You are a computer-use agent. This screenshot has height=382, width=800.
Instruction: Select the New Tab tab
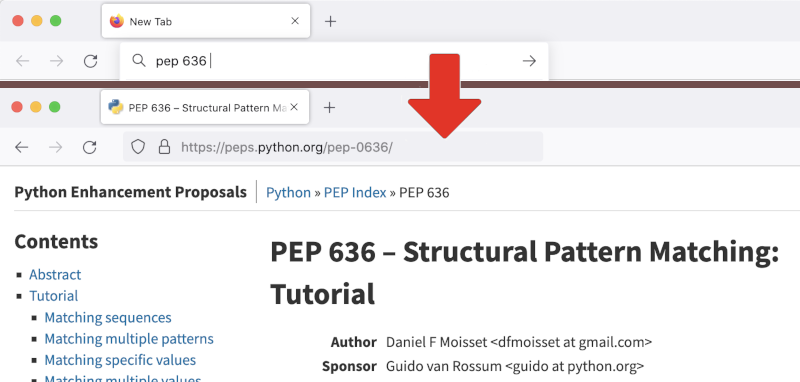[206, 21]
